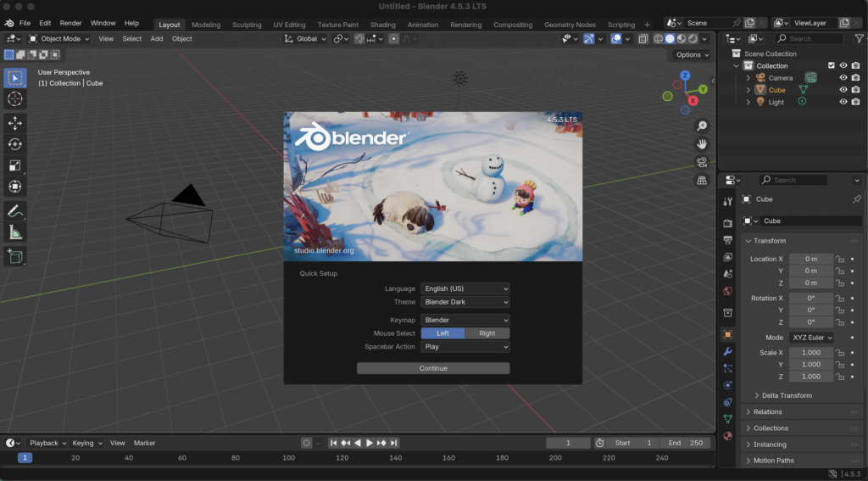868x481 pixels.
Task: Open the World properties tab
Action: pos(728,292)
